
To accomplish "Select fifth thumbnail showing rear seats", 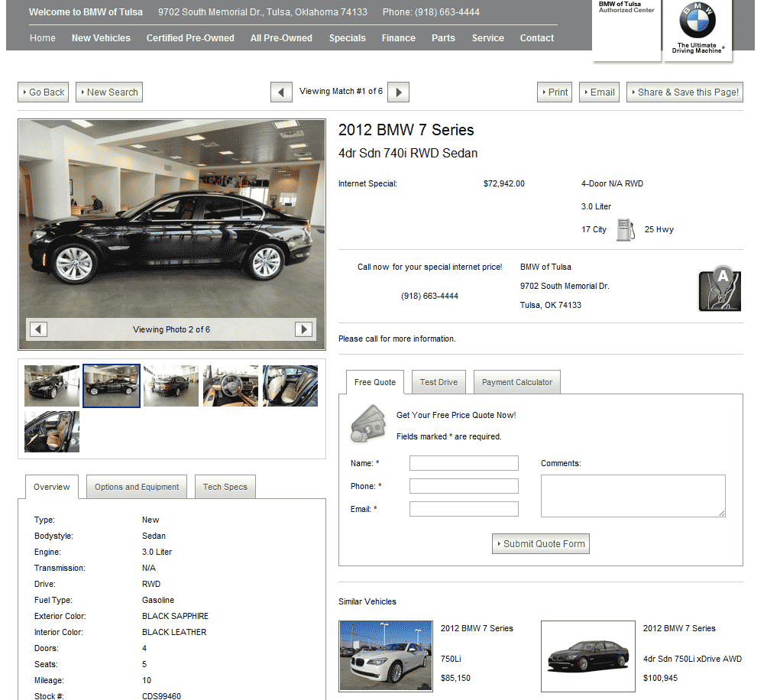I will [290, 386].
